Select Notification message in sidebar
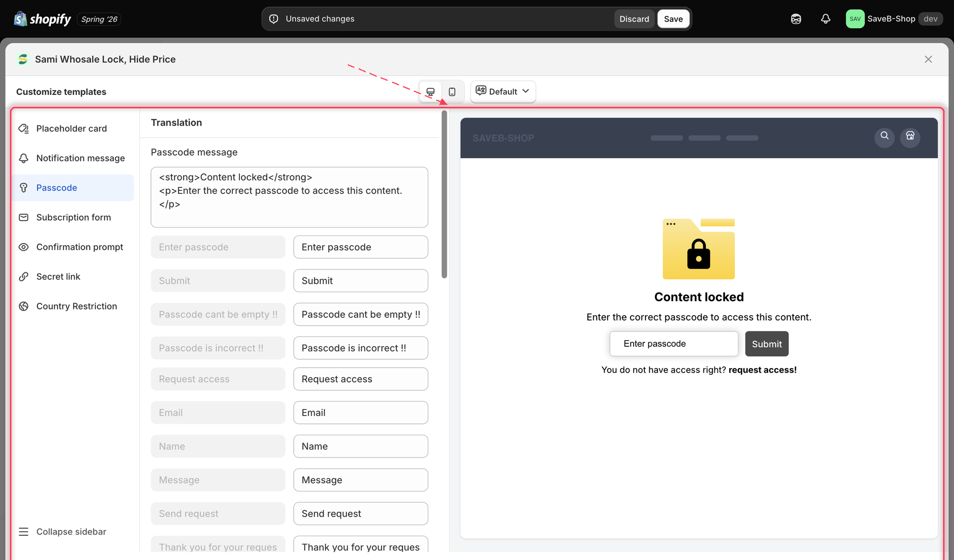The height and width of the screenshot is (560, 954). tap(74, 158)
